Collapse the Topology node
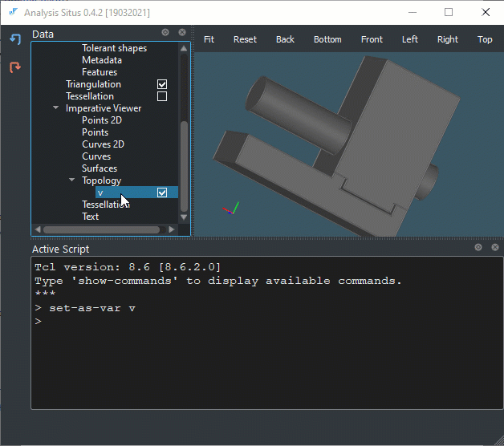Viewport: 504px width, 446px height. [72, 180]
